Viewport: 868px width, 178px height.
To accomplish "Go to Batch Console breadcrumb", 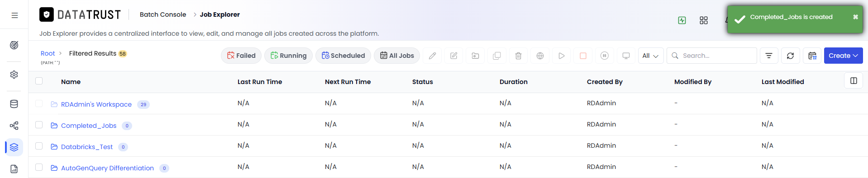I will tap(163, 14).
